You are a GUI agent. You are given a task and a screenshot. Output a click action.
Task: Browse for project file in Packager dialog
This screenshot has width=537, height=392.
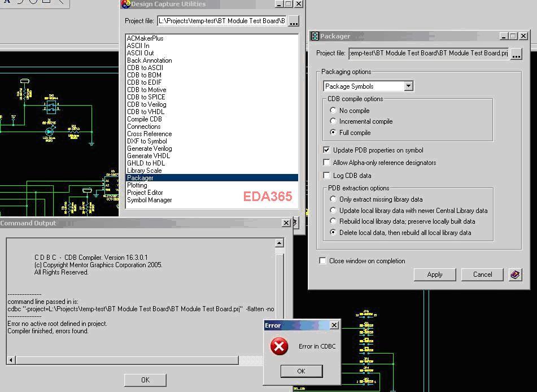(x=516, y=54)
